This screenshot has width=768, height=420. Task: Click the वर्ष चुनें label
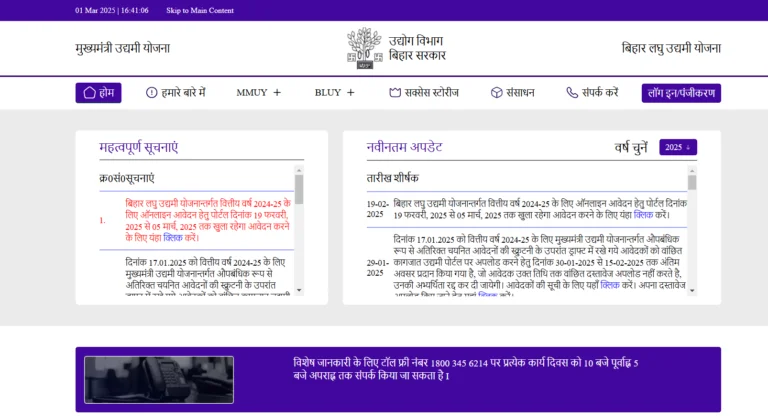pyautogui.click(x=631, y=147)
